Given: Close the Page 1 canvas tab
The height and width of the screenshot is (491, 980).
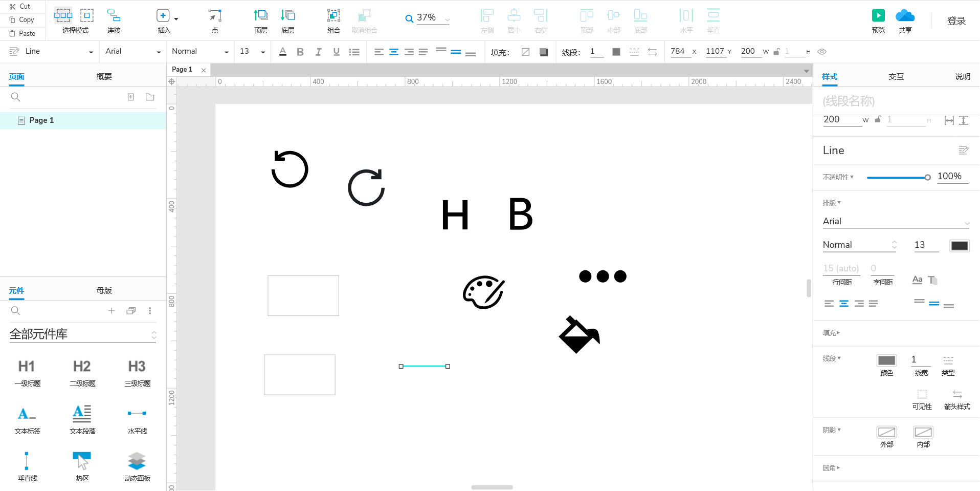Looking at the screenshot, I should pos(204,70).
